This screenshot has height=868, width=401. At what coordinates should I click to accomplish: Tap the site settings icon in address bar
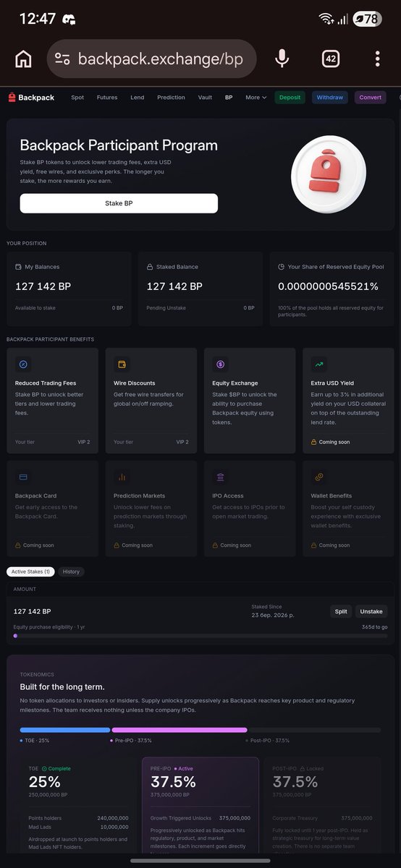[62, 59]
